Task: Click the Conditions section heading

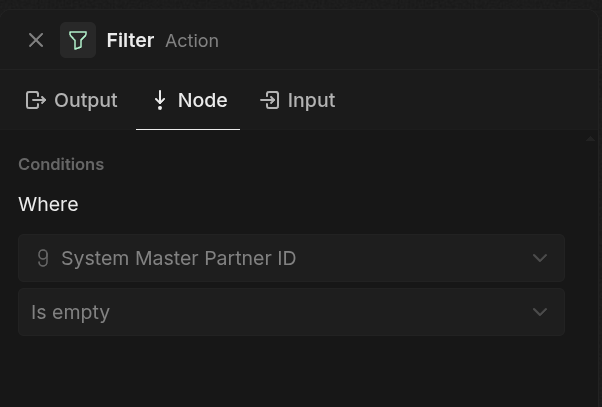Action: point(61,164)
